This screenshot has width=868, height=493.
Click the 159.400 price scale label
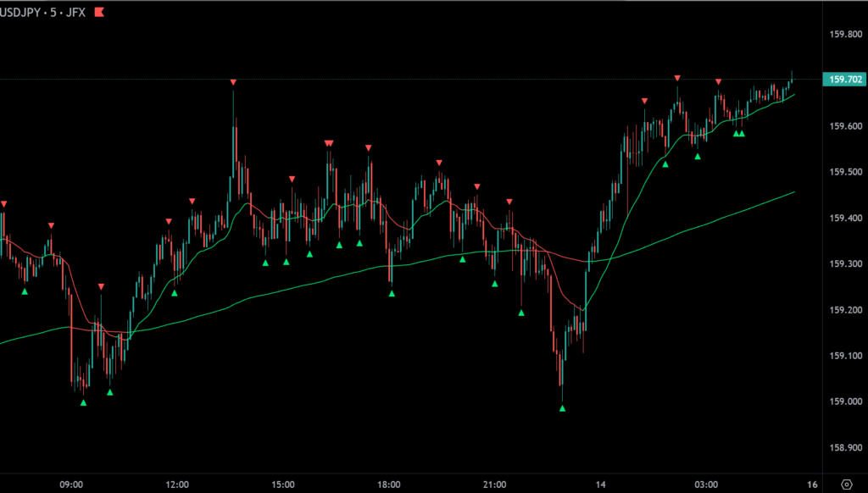pos(843,219)
